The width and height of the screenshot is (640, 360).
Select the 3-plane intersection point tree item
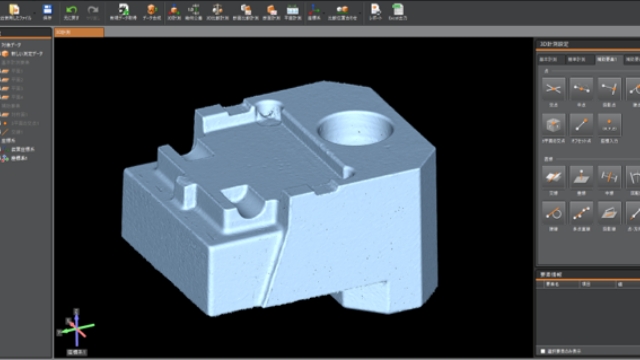click(x=20, y=123)
